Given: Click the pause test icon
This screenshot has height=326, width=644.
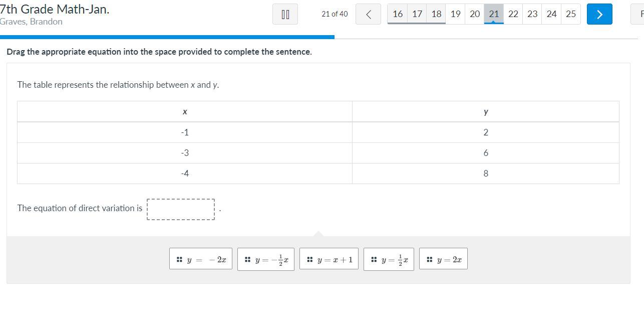Looking at the screenshot, I should pos(285,14).
